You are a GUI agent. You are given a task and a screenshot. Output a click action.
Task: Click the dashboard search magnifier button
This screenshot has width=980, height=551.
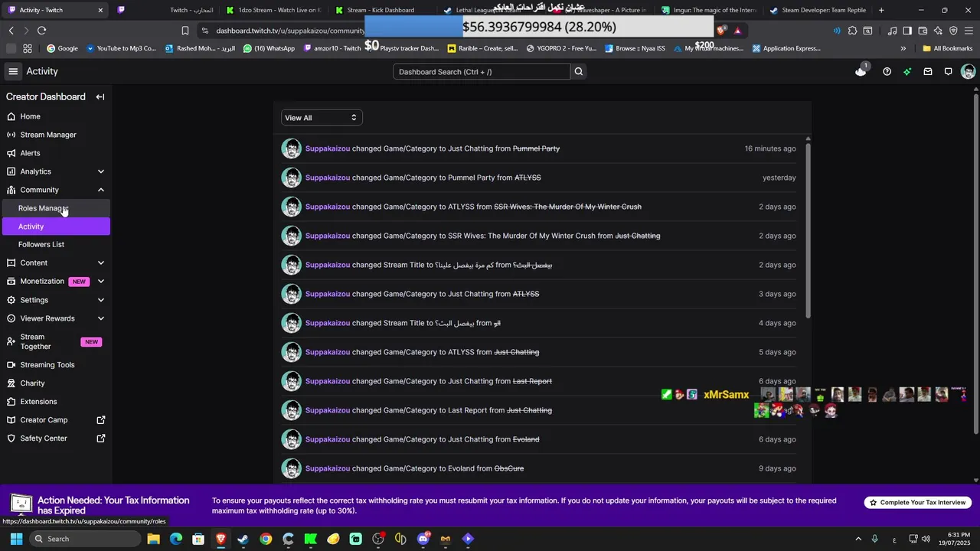[579, 72]
